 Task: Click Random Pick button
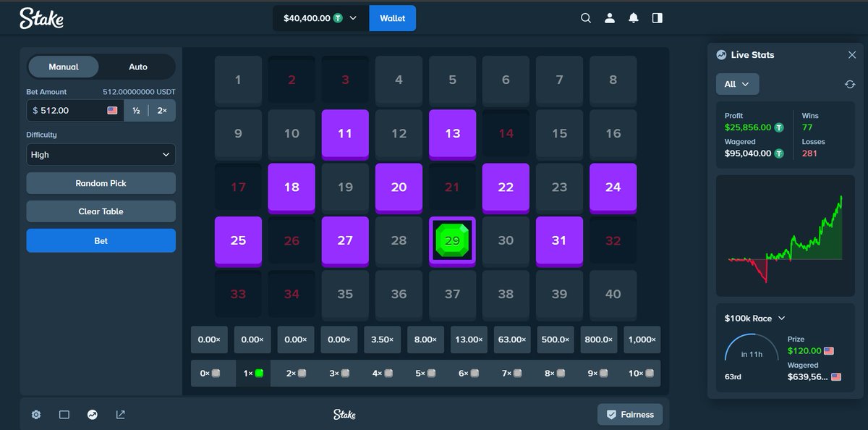click(101, 183)
